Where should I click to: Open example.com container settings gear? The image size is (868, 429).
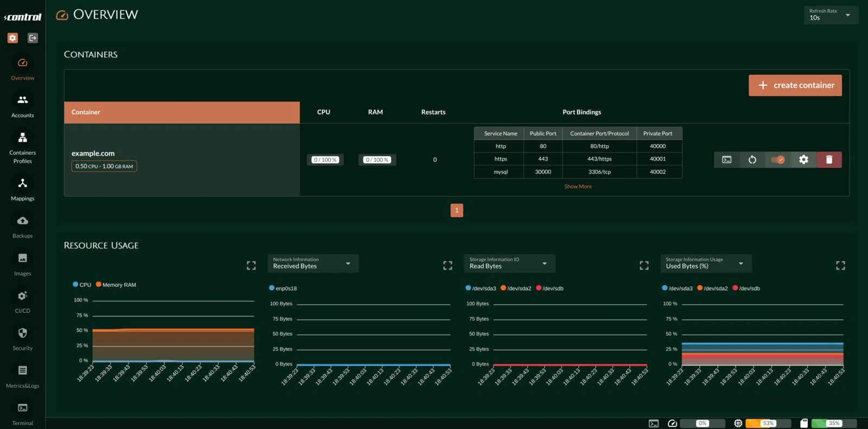803,159
